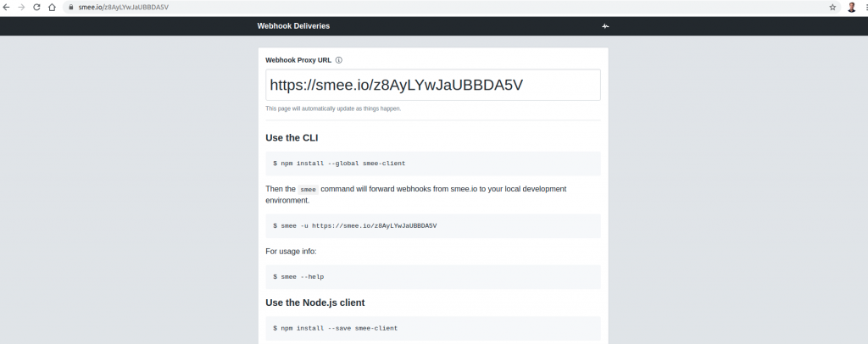Click the pulse icon in the header
This screenshot has width=868, height=344.
pyautogui.click(x=605, y=26)
